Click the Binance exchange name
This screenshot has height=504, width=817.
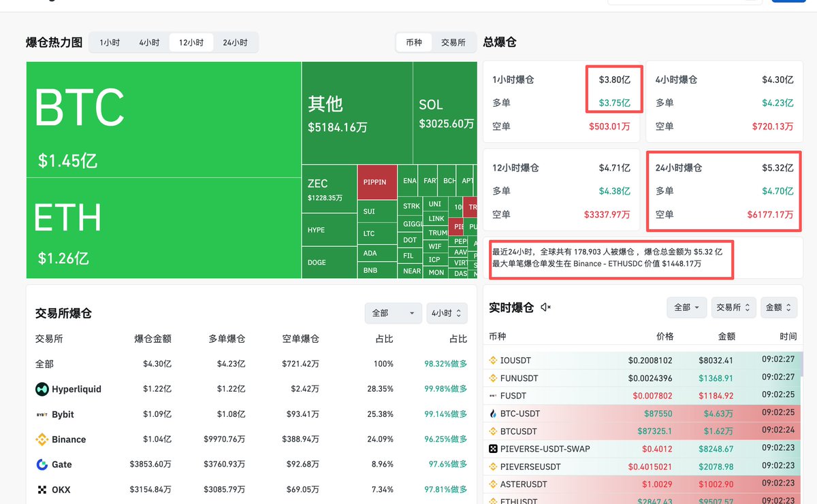[69, 439]
